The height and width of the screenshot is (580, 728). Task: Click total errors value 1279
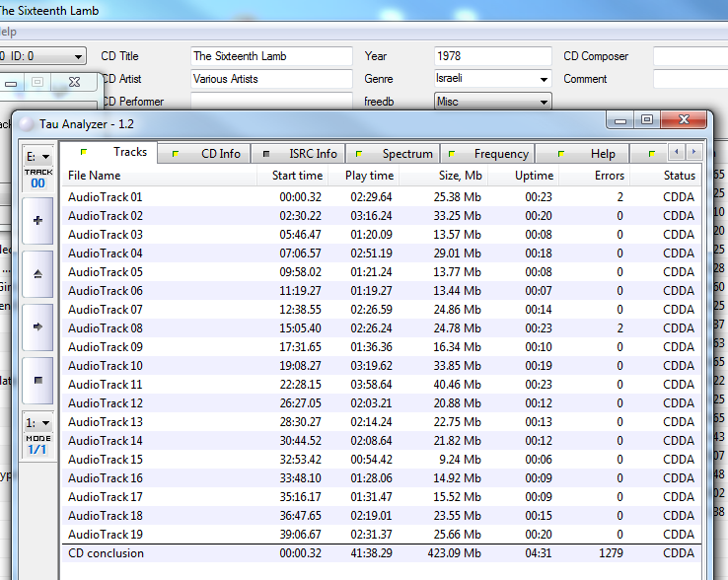point(611,553)
